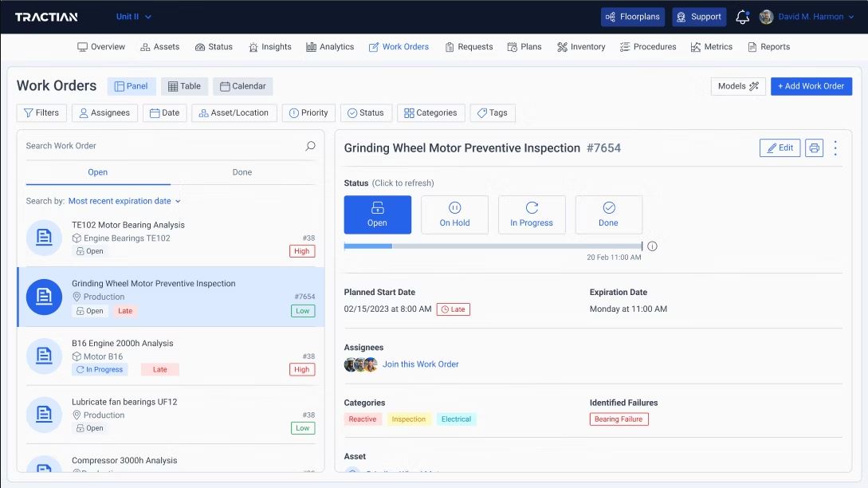Screen dimensions: 868x488
Task: Go to Inventory in the navigation
Action: pyautogui.click(x=581, y=47)
